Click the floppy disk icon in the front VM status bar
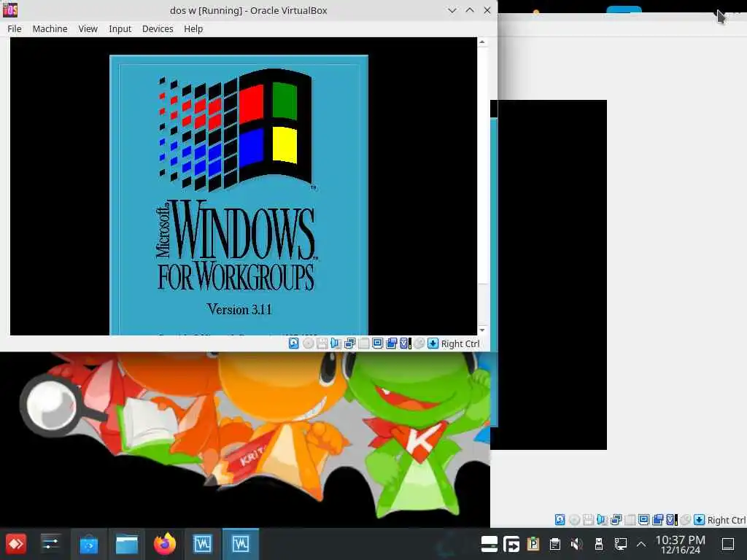747x560 pixels. (x=322, y=343)
